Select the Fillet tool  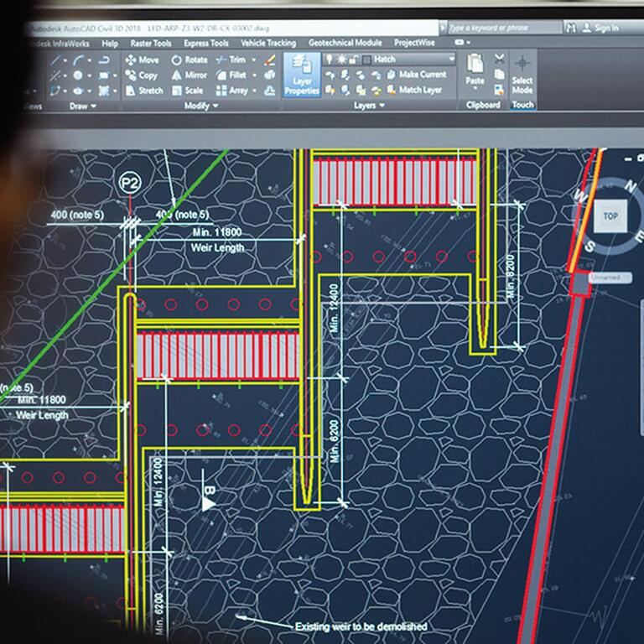click(x=231, y=75)
